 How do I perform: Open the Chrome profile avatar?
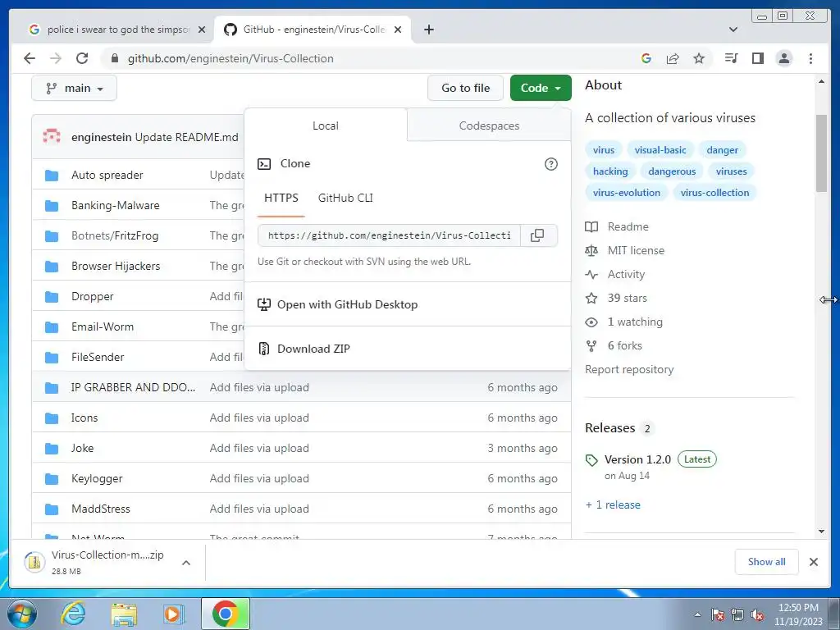point(783,58)
